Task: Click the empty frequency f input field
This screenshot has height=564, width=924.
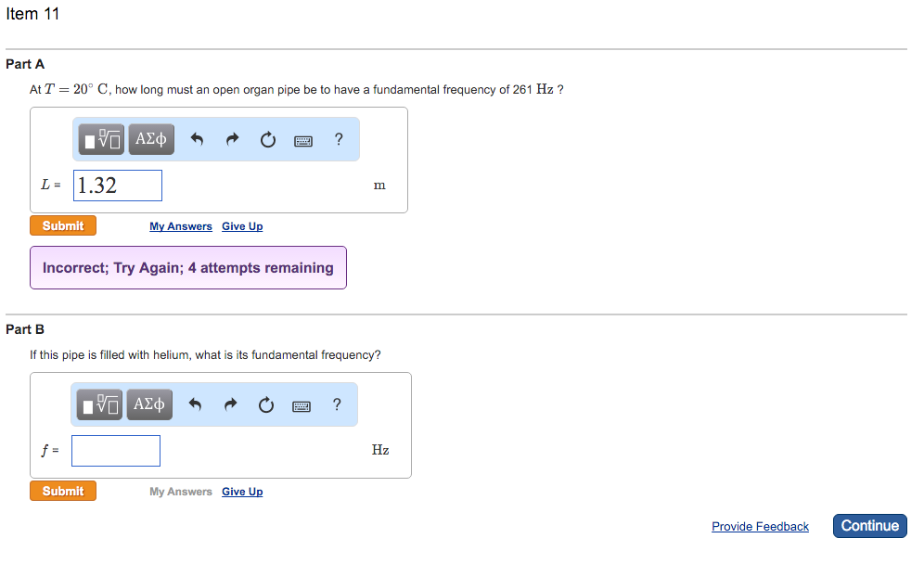Action: coord(116,451)
